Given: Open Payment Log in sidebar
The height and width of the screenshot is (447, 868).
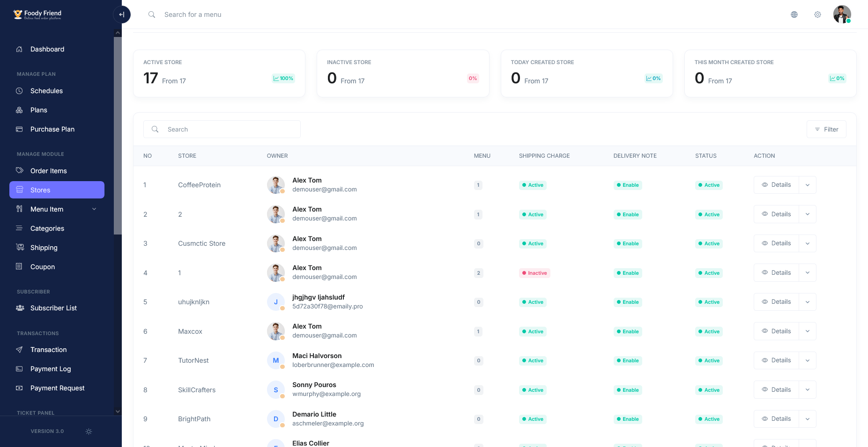Looking at the screenshot, I should point(57,369).
